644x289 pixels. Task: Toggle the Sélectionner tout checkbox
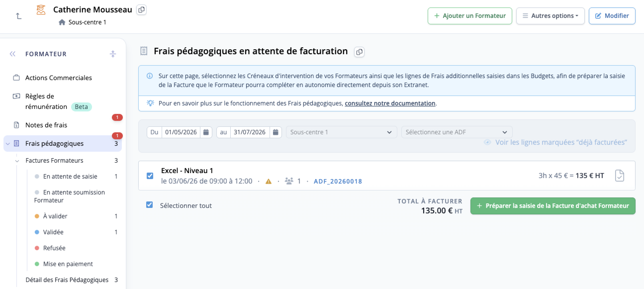[149, 205]
